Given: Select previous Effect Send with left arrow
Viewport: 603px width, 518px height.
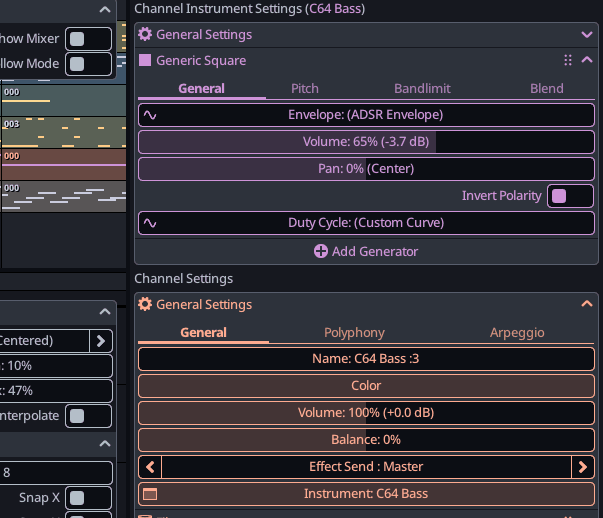Looking at the screenshot, I should pos(150,467).
